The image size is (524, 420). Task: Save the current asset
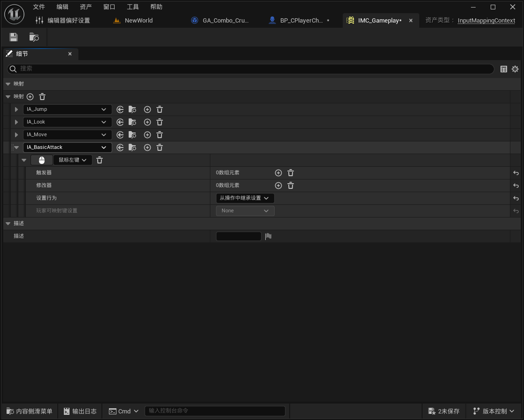(x=13, y=37)
